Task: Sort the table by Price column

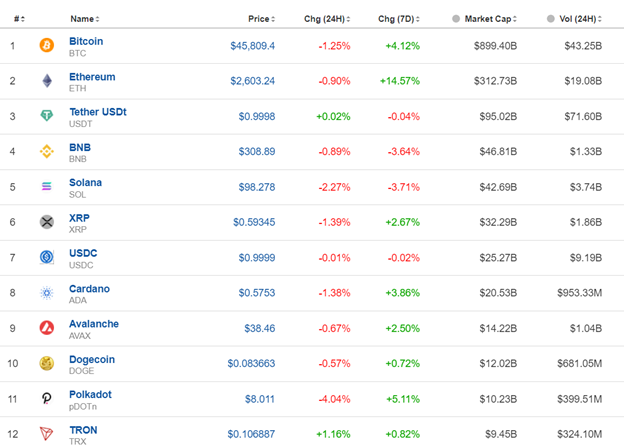Action: (x=260, y=19)
